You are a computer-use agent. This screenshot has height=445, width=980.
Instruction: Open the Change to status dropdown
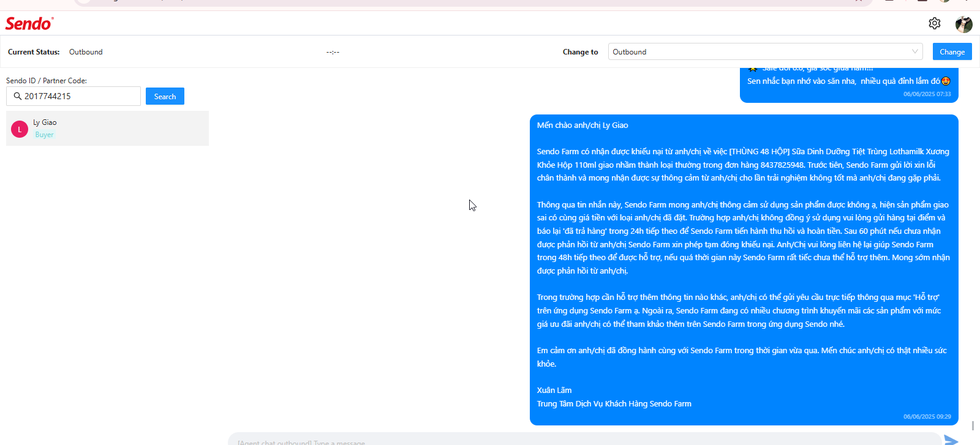pyautogui.click(x=766, y=52)
